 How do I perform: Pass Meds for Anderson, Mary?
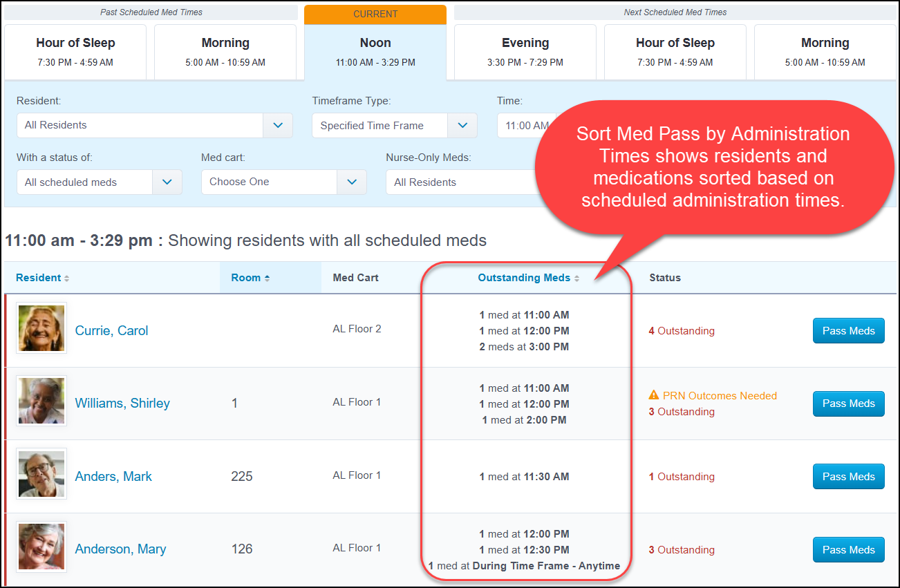point(848,550)
